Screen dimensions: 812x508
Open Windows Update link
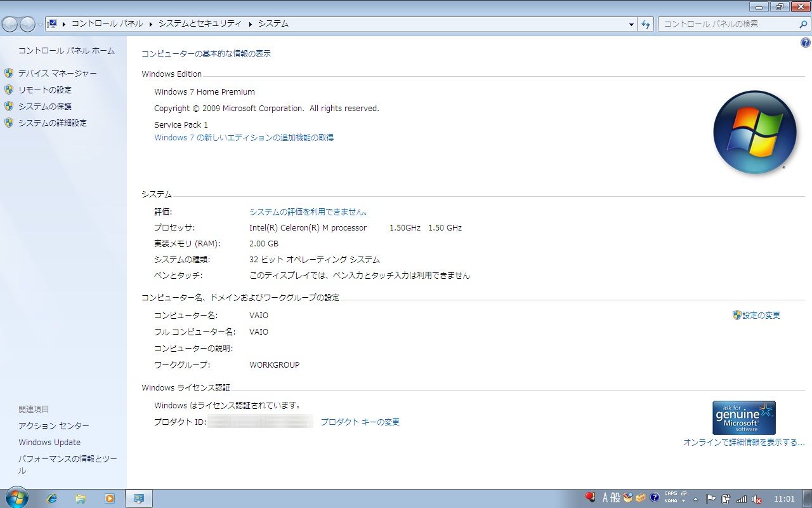49,443
